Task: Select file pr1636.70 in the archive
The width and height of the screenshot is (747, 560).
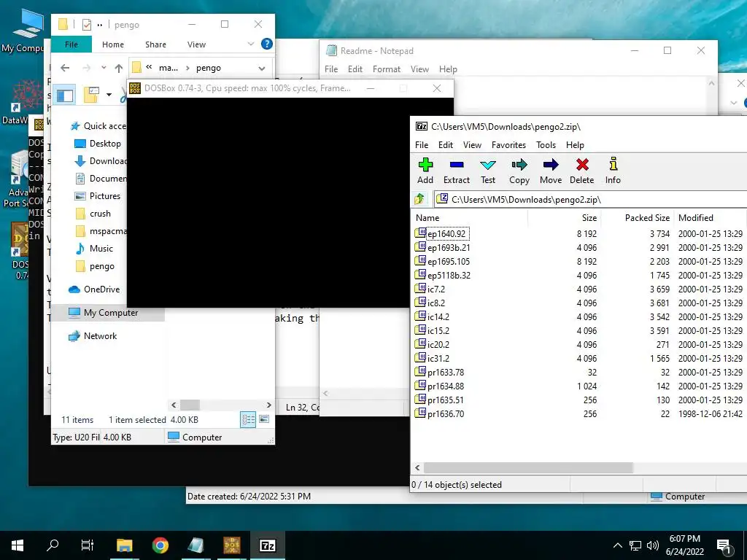Action: point(446,414)
